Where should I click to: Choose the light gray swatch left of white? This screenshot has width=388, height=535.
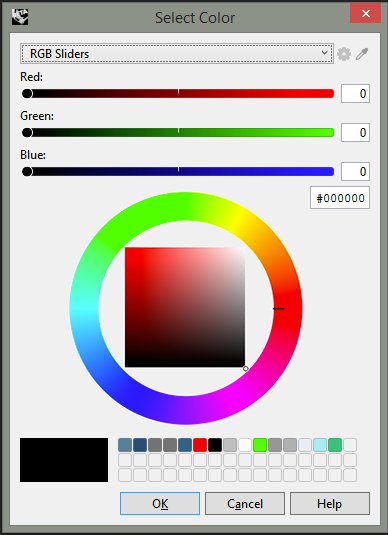pos(230,445)
